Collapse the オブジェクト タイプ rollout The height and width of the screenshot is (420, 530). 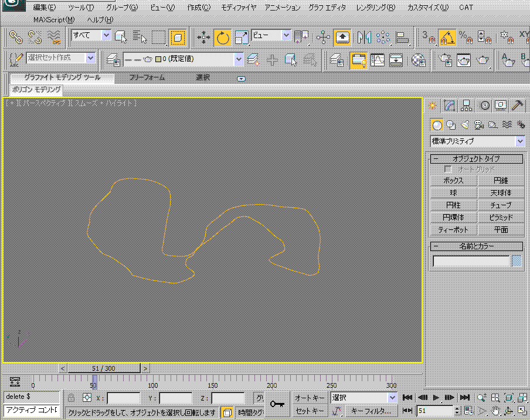tap(477, 159)
